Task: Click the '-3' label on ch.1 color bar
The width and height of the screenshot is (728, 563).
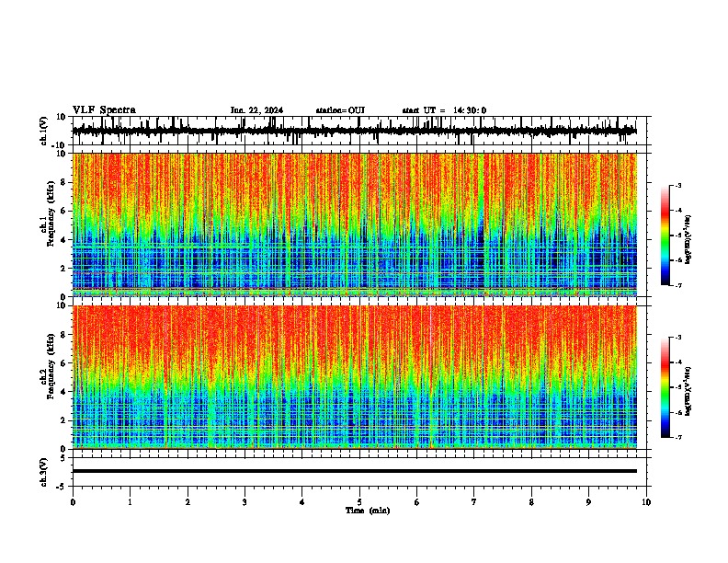Action: pyautogui.click(x=677, y=185)
